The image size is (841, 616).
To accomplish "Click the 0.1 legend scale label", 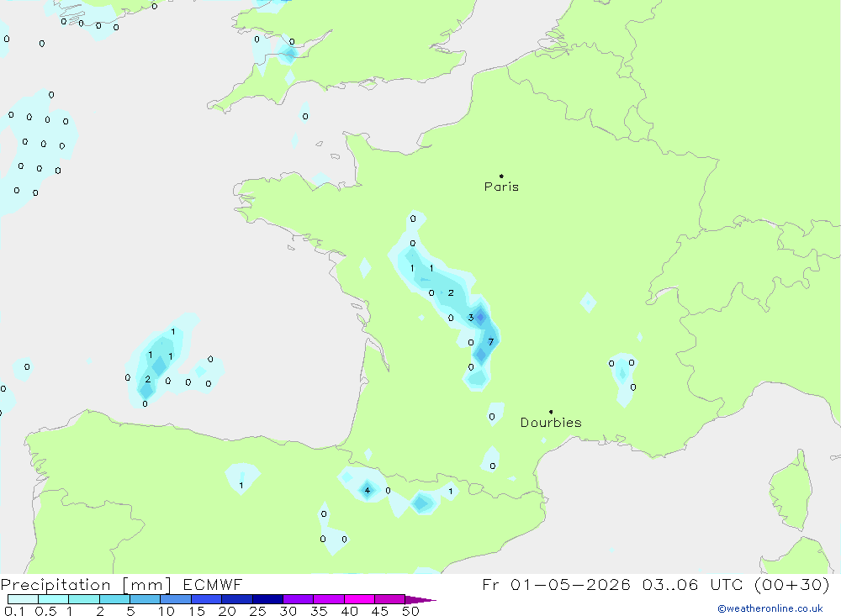I will (14, 611).
